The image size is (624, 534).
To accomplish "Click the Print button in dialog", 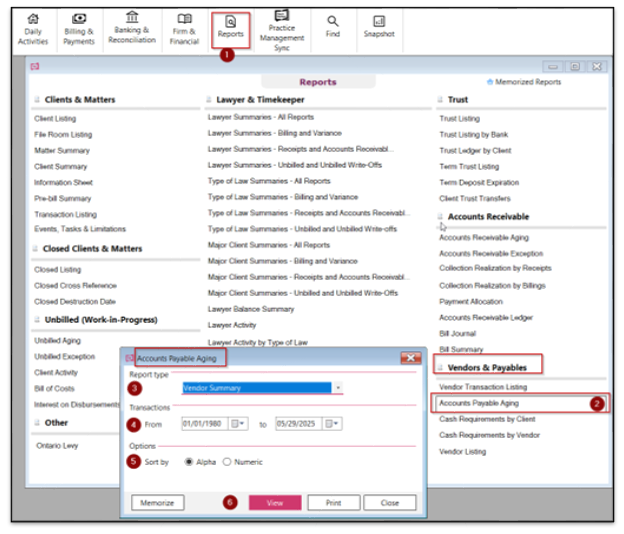I will 333,503.
